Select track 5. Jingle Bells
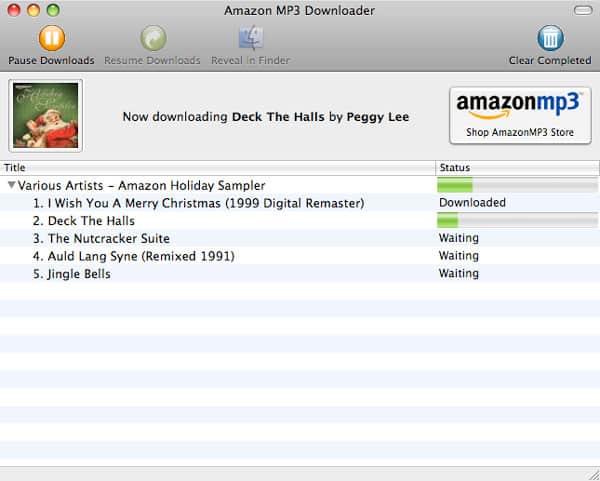This screenshot has height=481, width=600. tap(300, 274)
